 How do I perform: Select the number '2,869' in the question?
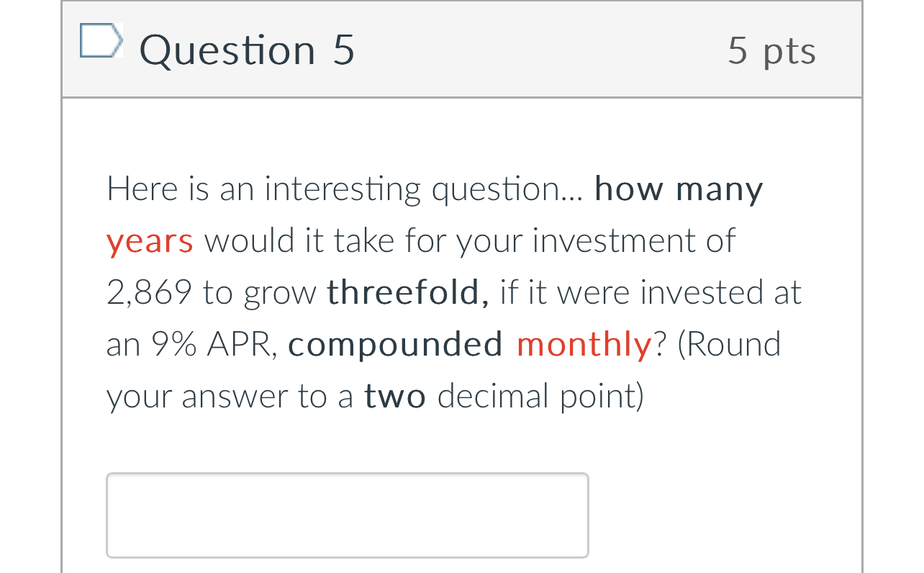point(149,292)
